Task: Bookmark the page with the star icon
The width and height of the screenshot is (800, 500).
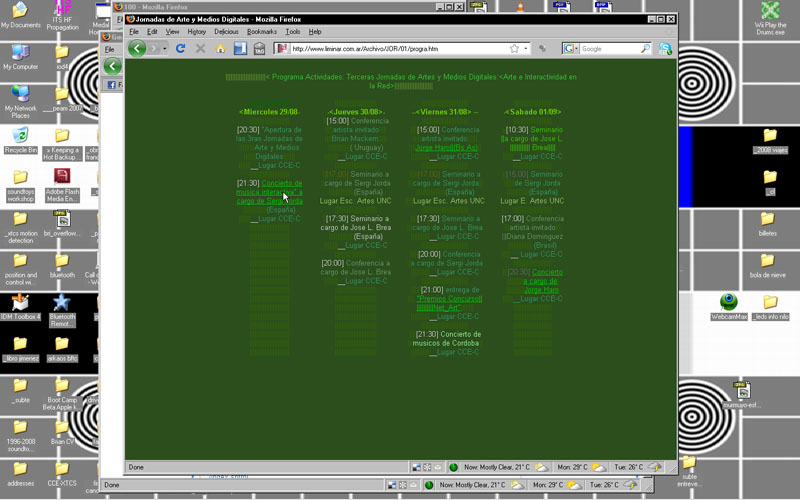Action: (514, 48)
